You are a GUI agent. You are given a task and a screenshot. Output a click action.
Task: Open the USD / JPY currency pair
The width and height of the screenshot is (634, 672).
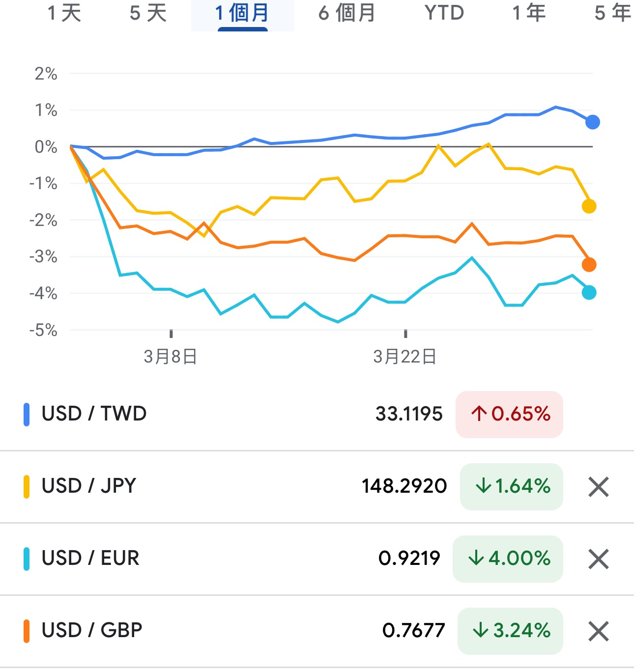click(89, 486)
